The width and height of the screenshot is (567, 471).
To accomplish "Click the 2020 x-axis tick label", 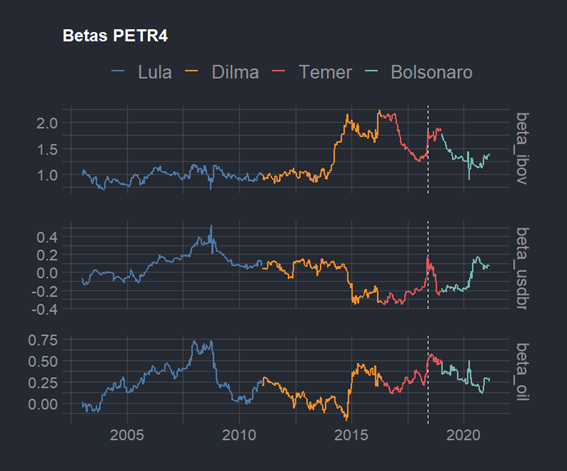I will coord(463,435).
